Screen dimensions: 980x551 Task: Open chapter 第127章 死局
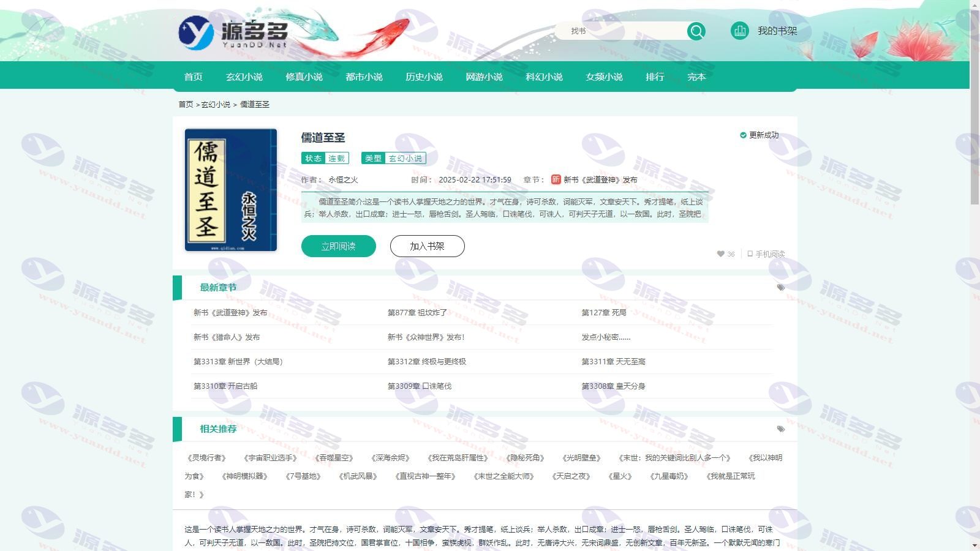[x=604, y=313]
